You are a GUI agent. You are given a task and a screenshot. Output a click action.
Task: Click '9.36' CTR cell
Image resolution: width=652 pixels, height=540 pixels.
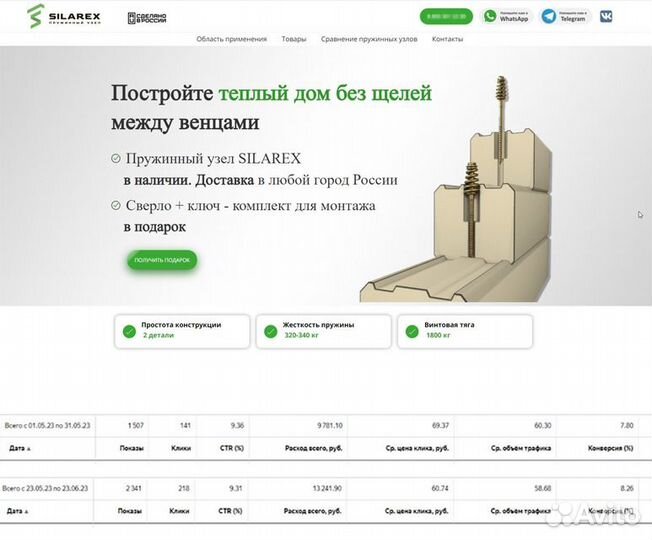point(237,426)
